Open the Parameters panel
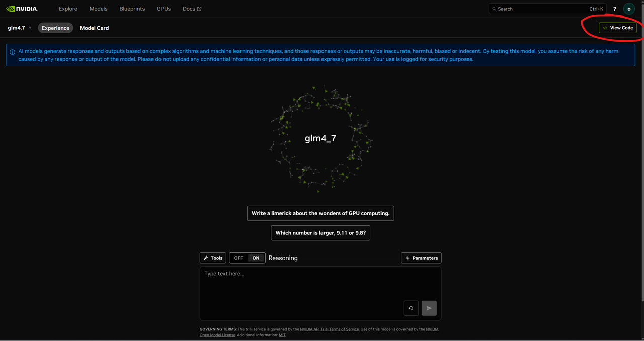Viewport: 644px width, 341px height. coord(421,258)
